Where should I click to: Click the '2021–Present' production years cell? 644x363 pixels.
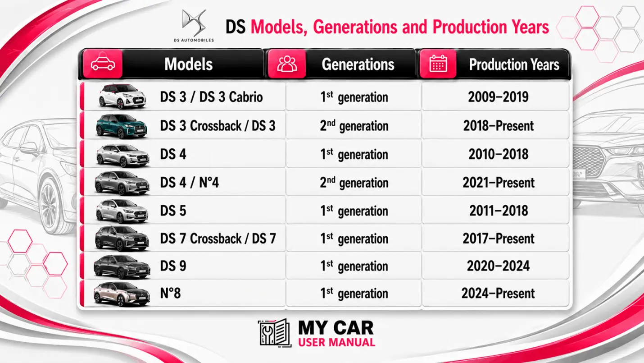496,182
